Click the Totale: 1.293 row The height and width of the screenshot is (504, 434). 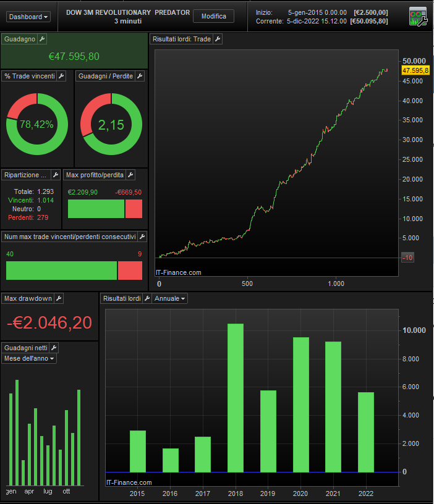tap(34, 191)
